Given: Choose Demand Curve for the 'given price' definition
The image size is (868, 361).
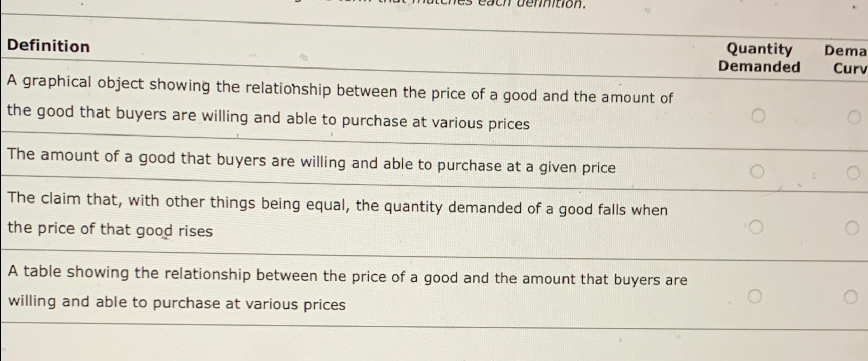Looking at the screenshot, I should click(853, 173).
